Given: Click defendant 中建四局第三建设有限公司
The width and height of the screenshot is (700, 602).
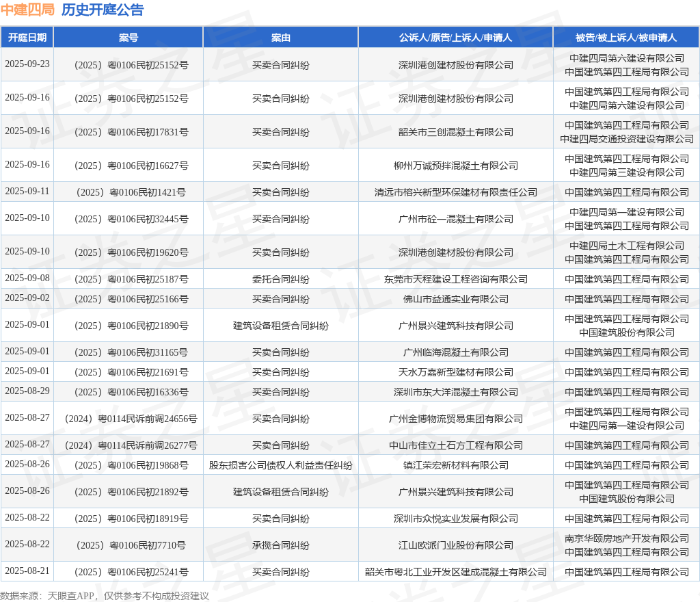Looking at the screenshot, I should coord(627,172).
